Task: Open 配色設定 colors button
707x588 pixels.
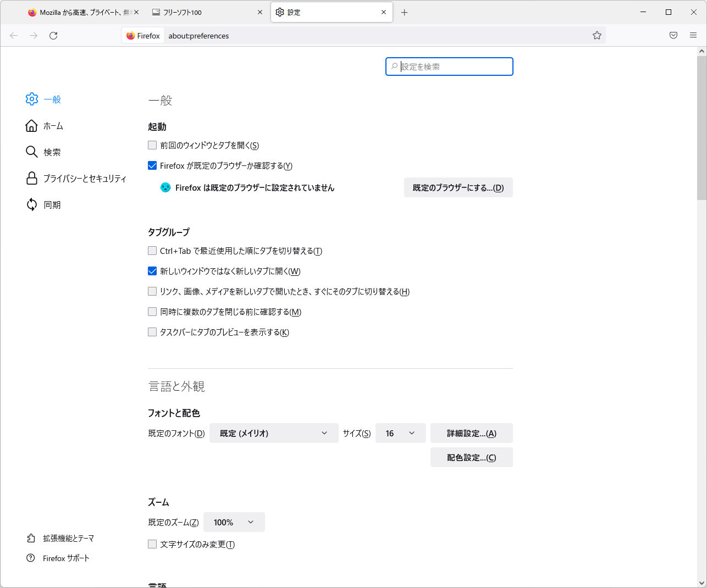Action: (x=472, y=457)
